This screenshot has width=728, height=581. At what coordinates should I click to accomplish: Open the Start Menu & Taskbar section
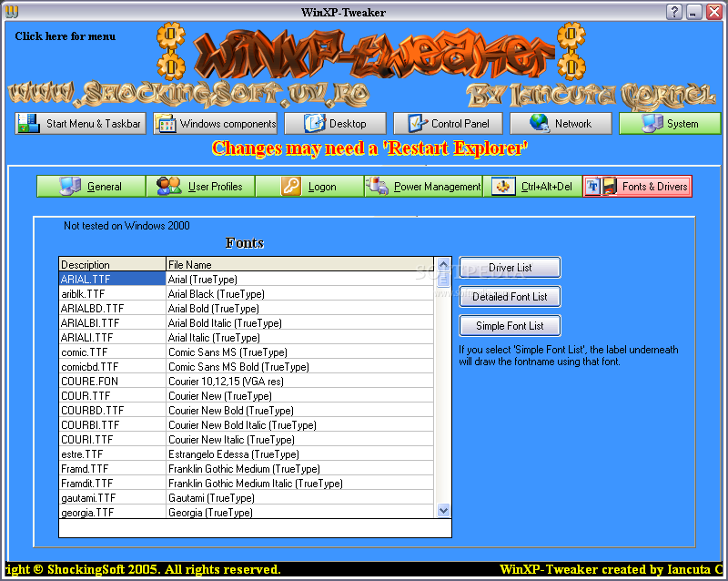tap(80, 124)
